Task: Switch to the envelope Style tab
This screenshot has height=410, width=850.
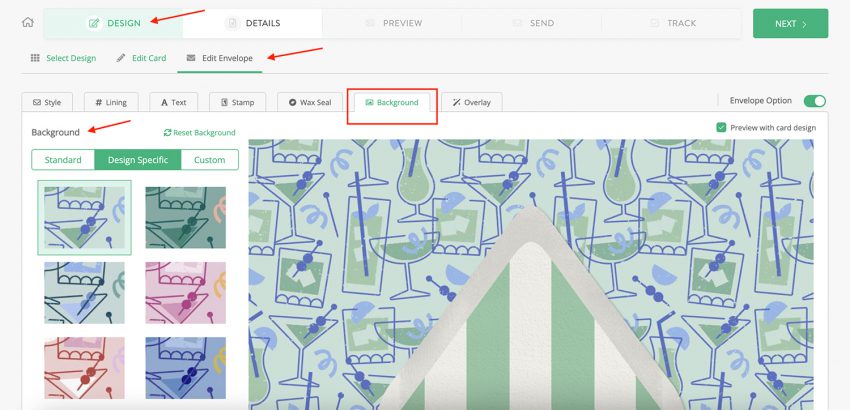Action: pos(47,102)
